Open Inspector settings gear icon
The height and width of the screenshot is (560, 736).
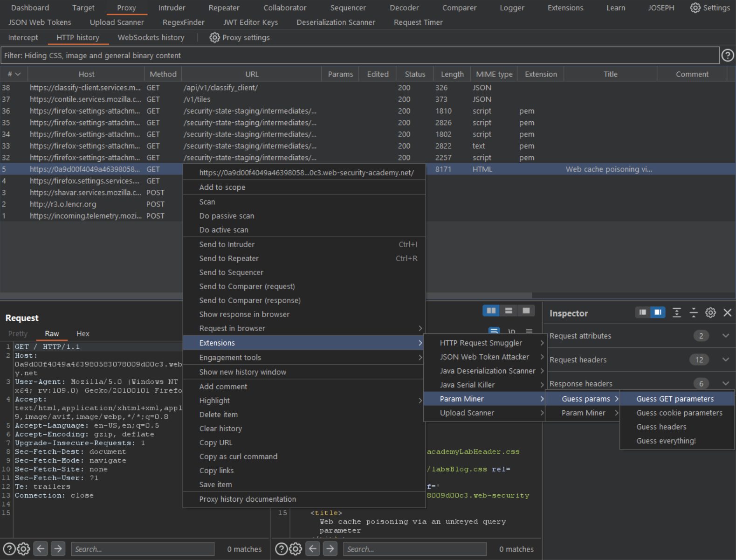click(710, 313)
